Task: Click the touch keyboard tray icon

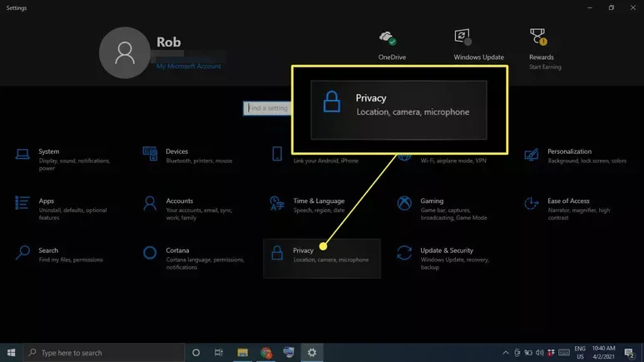Action: 564,353
